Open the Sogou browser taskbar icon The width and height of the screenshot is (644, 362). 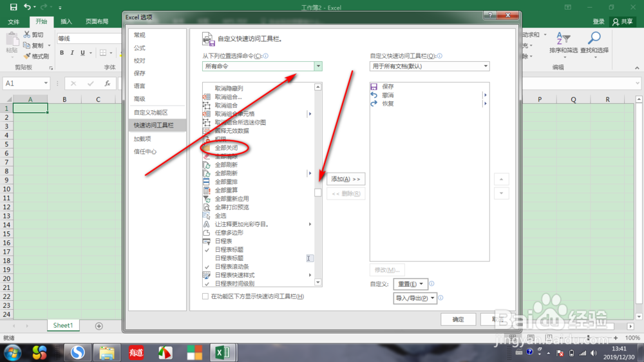coord(78,352)
